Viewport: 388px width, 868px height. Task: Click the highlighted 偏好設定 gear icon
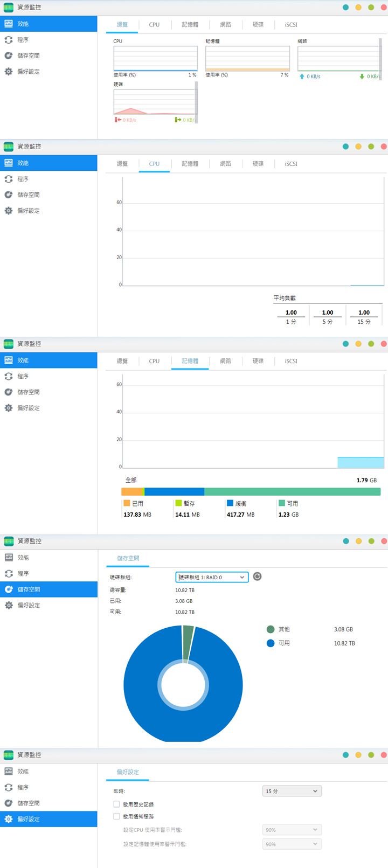pos(9,819)
